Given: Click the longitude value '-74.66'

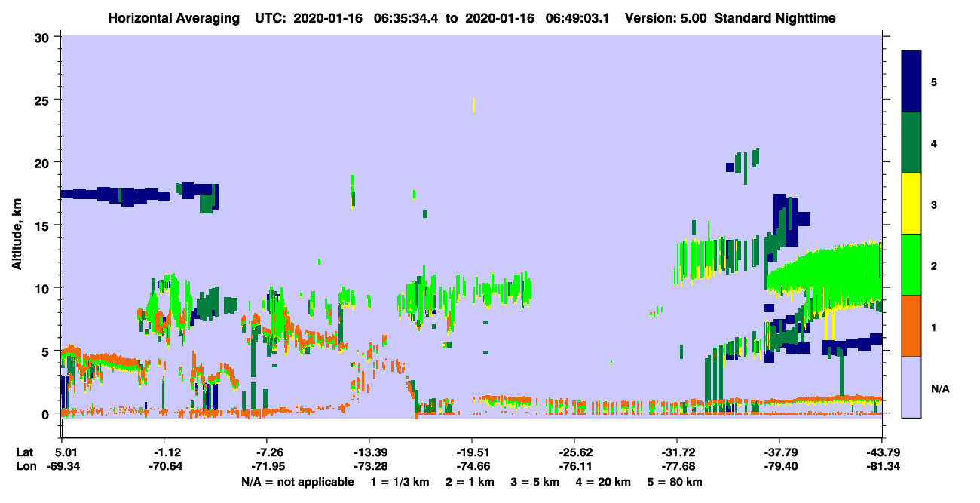Looking at the screenshot, I should click(472, 466).
